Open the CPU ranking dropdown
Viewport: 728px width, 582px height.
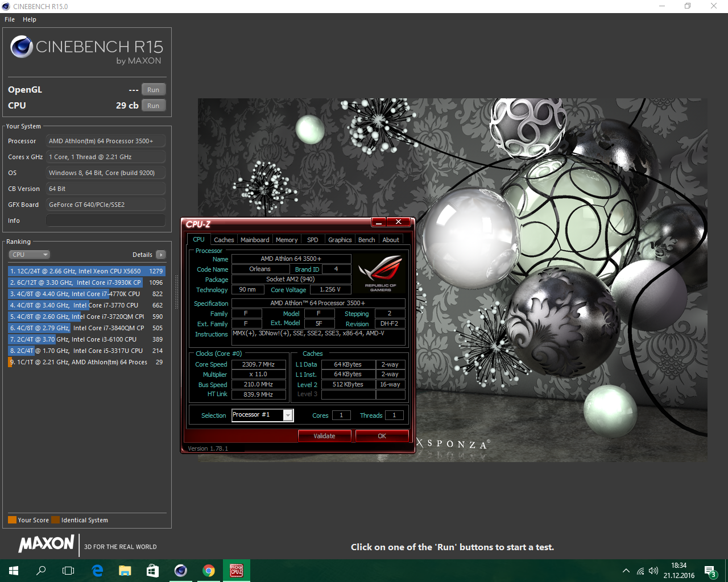(30, 255)
